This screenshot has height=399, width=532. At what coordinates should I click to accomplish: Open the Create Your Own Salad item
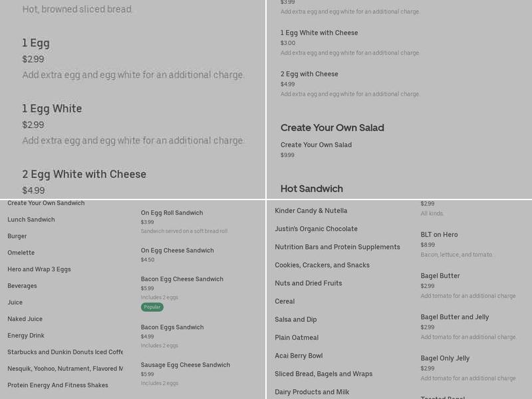pos(316,144)
